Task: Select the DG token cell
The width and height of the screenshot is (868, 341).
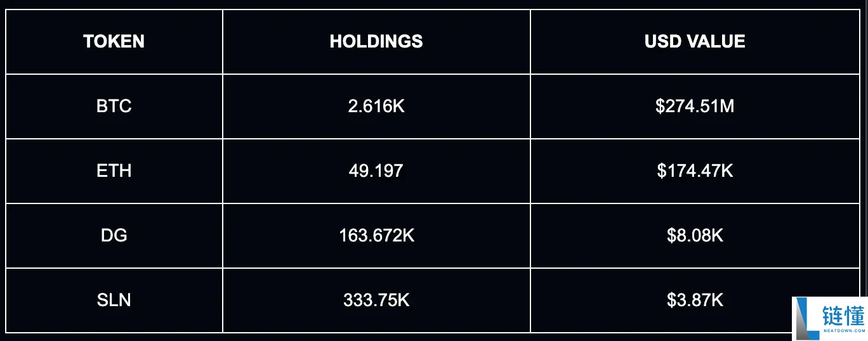Action: point(114,236)
